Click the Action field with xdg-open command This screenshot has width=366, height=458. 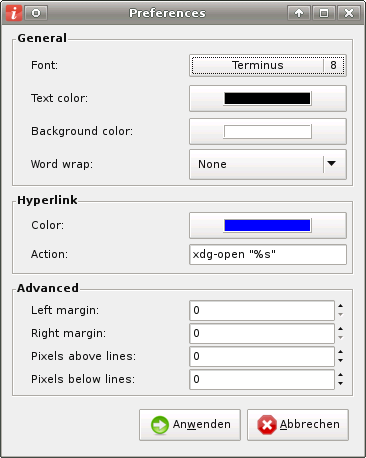pyautogui.click(x=268, y=255)
